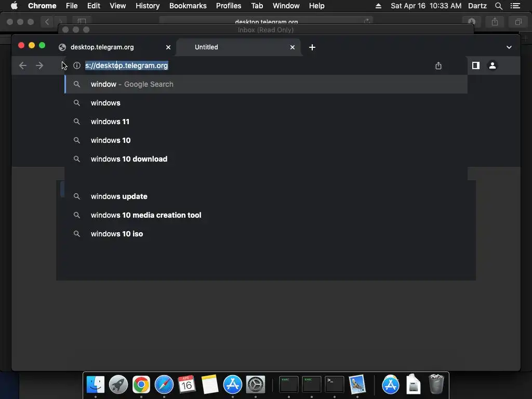Pick the 'windows 10 download' suggestion

click(266, 159)
